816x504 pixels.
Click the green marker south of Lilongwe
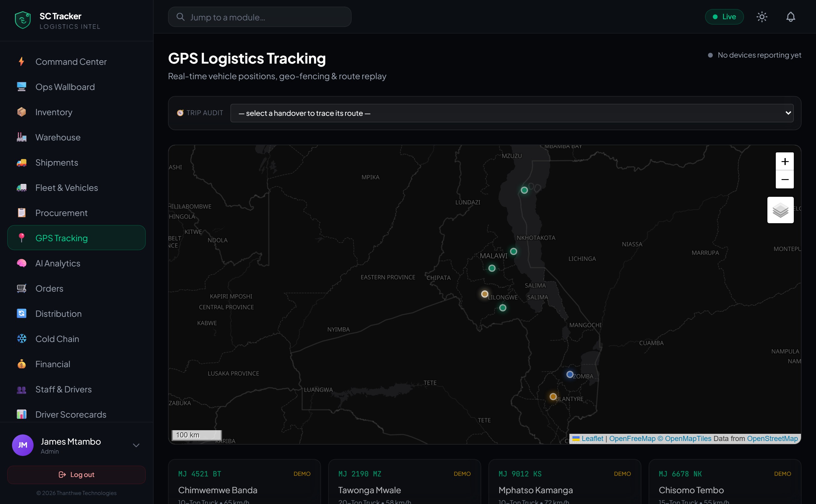(503, 308)
